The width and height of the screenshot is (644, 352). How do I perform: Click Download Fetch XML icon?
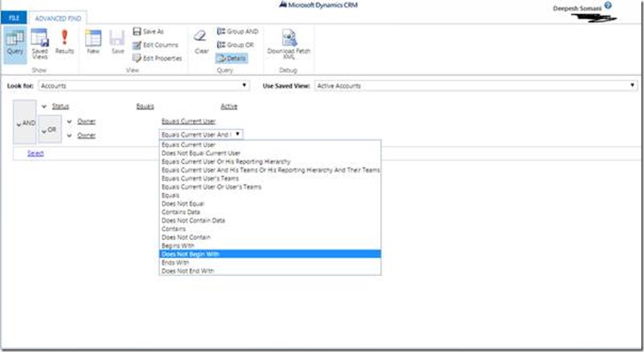(289, 42)
